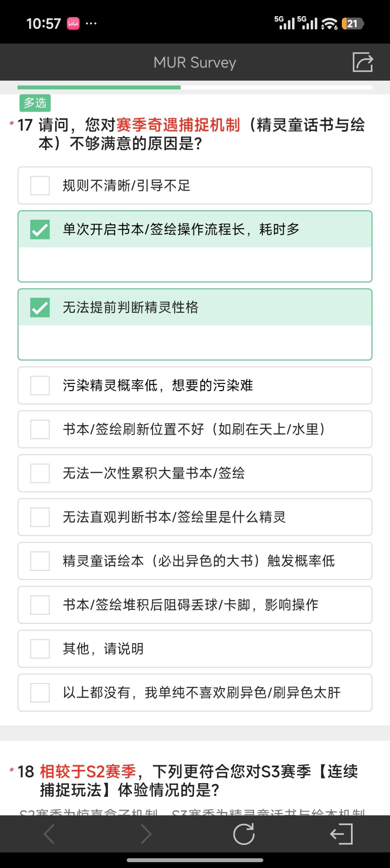Viewport: 390px width, 868px height.
Task: Choose 其他，请说明 option
Action: point(195,649)
